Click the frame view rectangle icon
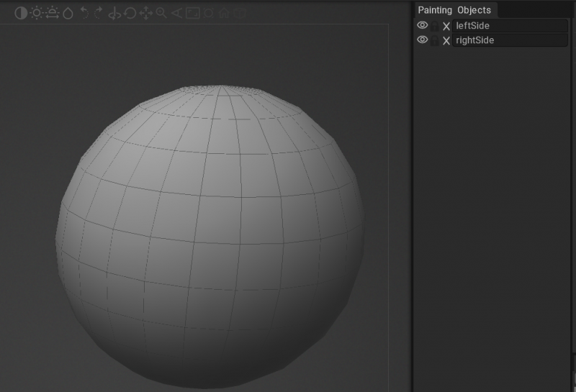 pos(193,13)
